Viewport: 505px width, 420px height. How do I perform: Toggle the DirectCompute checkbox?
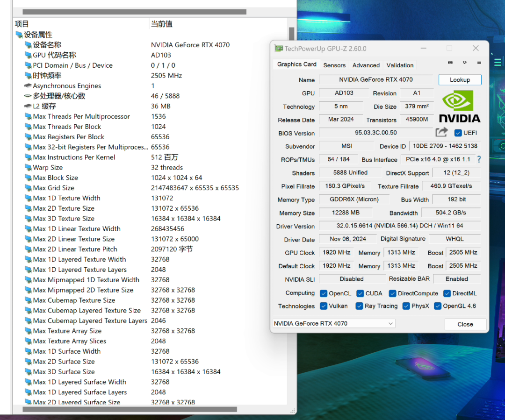(392, 293)
